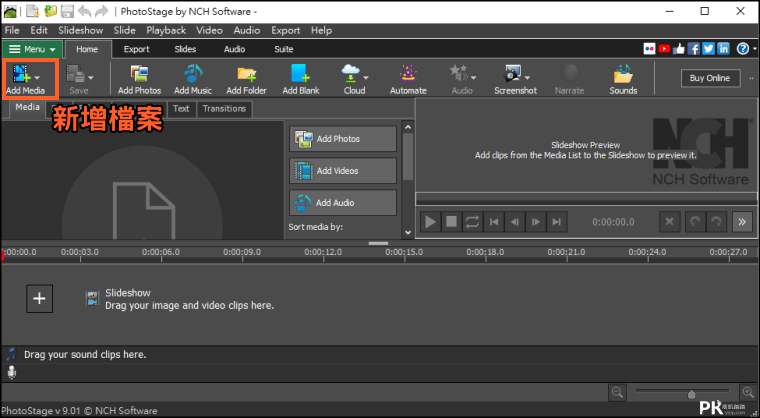Click the microphone narration track icon
760x418 pixels.
coord(12,372)
